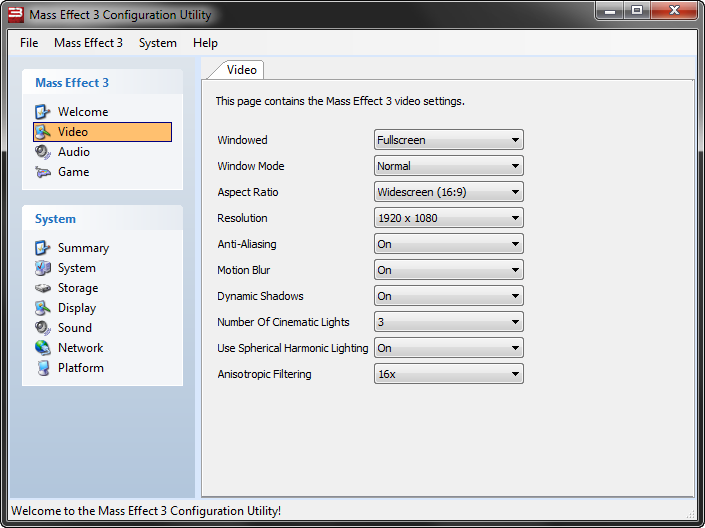Open the Anisotropic Filtering dropdown showing 16x
The height and width of the screenshot is (528, 705).
point(449,374)
